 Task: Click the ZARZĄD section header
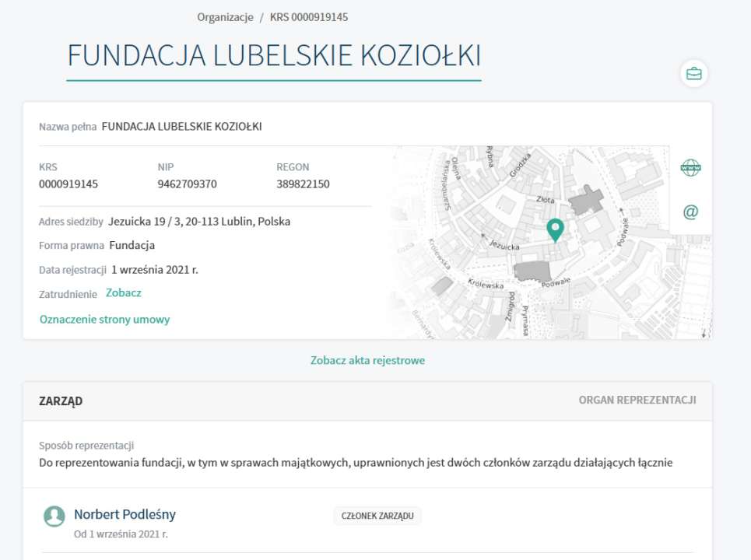61,401
